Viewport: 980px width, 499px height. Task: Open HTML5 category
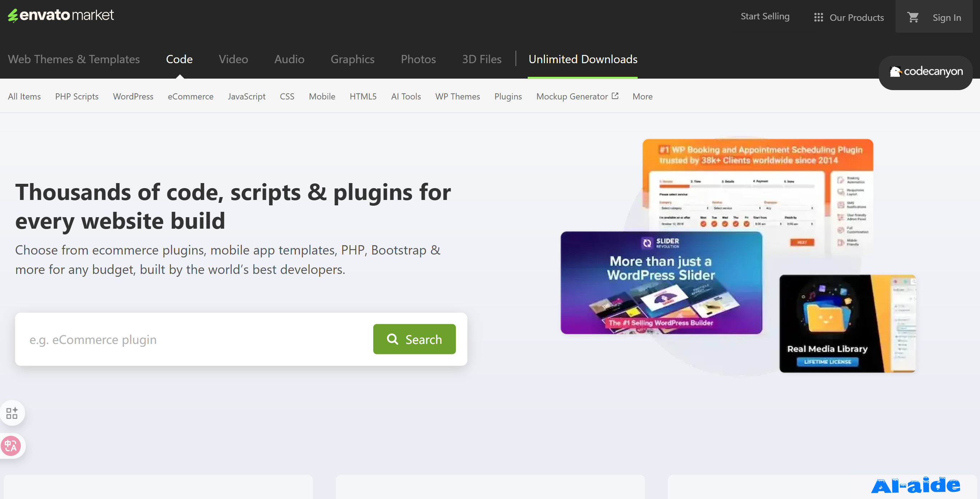(363, 97)
